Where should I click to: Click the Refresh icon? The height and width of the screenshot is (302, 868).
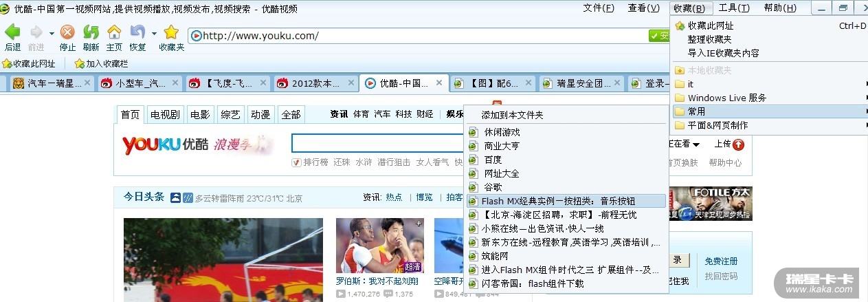(x=91, y=32)
